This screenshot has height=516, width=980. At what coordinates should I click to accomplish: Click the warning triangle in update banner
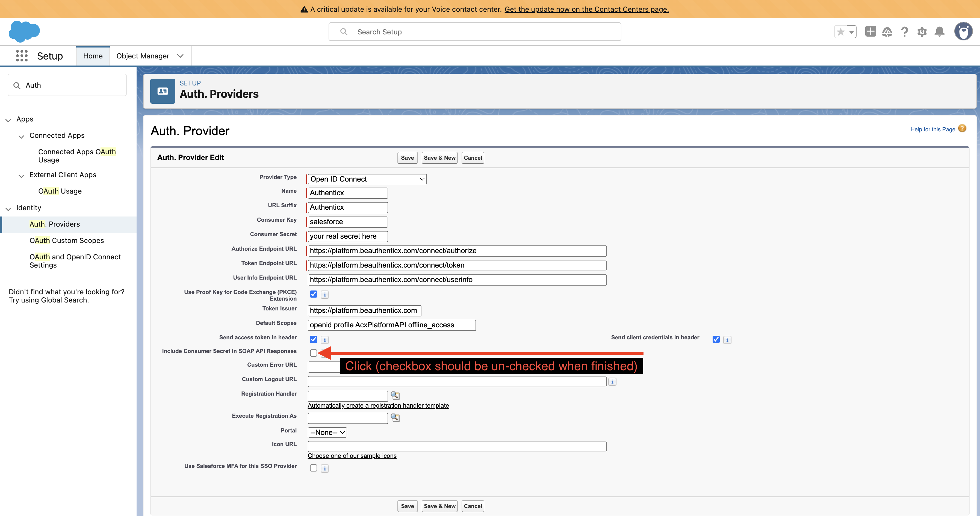pos(304,9)
